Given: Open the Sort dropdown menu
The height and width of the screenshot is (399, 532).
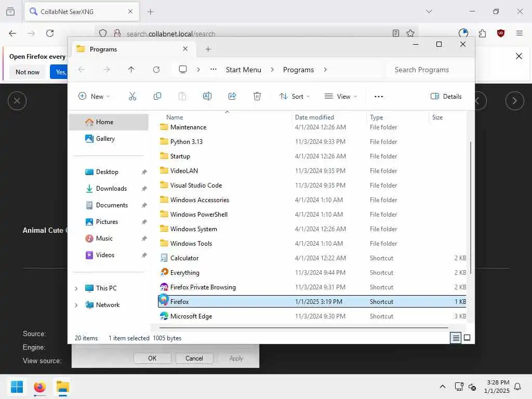Looking at the screenshot, I should [295, 96].
